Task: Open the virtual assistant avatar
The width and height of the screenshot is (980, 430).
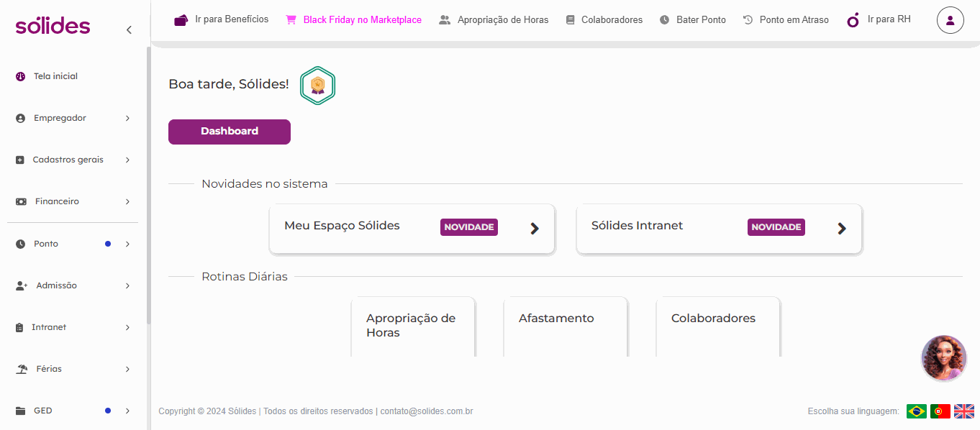Action: (x=943, y=357)
